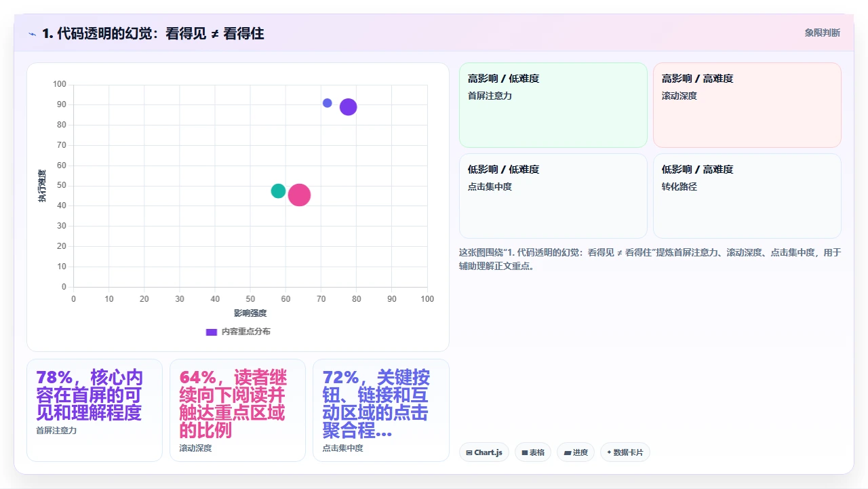This screenshot has height=489, width=868.
Task: Click the teal bubble on the chart
Action: click(x=278, y=191)
